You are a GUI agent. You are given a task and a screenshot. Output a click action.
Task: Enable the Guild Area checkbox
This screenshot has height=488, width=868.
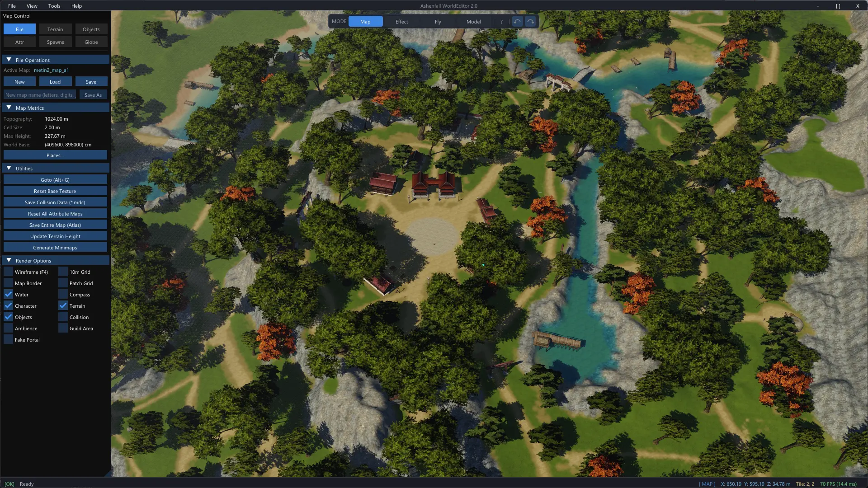(63, 328)
